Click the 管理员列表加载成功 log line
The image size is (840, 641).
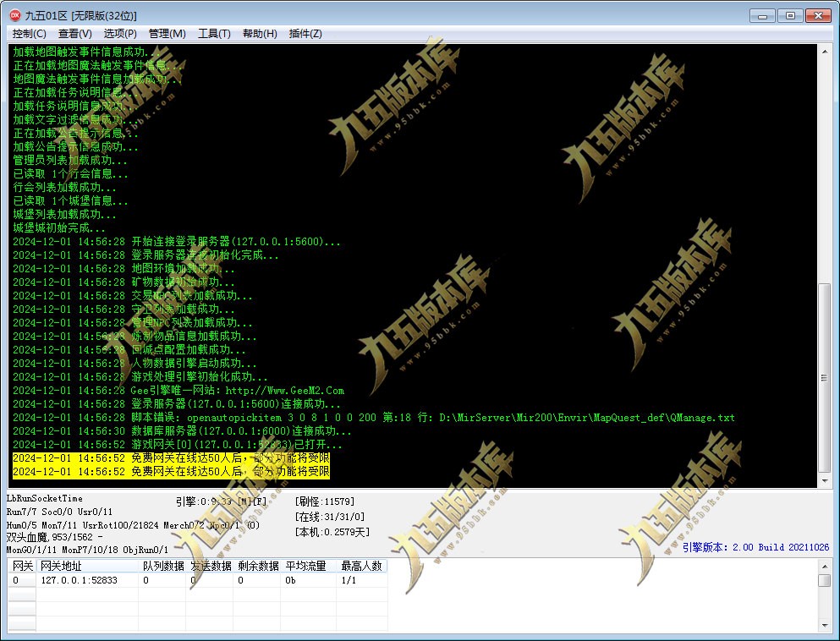click(x=69, y=160)
